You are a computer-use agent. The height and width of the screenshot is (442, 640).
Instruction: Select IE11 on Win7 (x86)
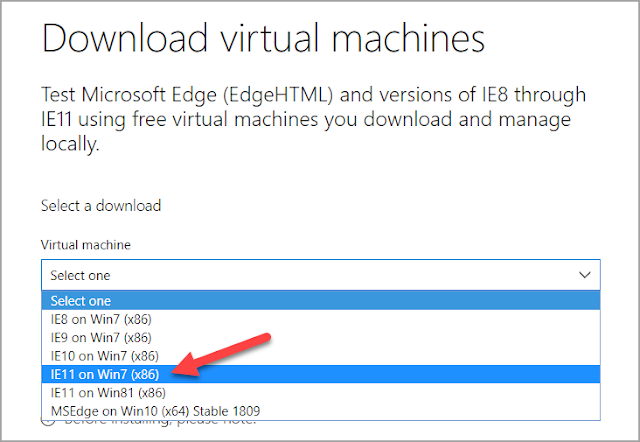pos(320,374)
